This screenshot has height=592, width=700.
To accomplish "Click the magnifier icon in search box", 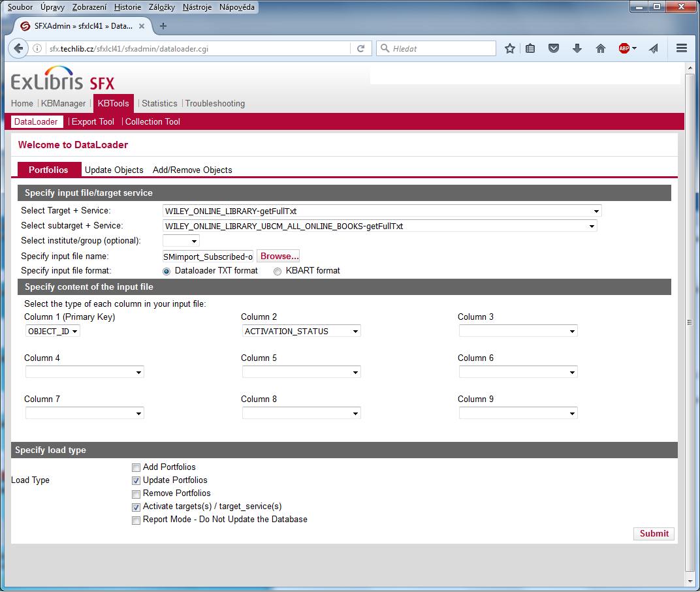I will pyautogui.click(x=385, y=48).
